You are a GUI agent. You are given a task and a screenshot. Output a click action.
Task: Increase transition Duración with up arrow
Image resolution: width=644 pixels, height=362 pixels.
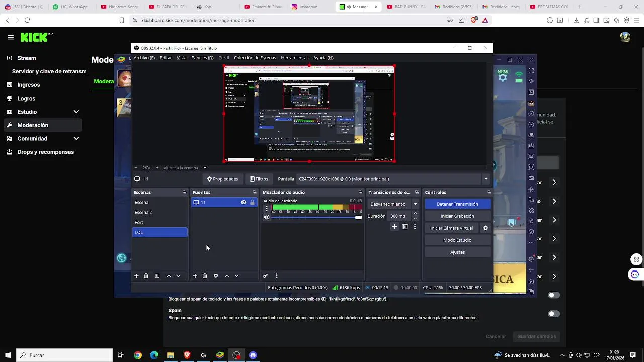415,214
